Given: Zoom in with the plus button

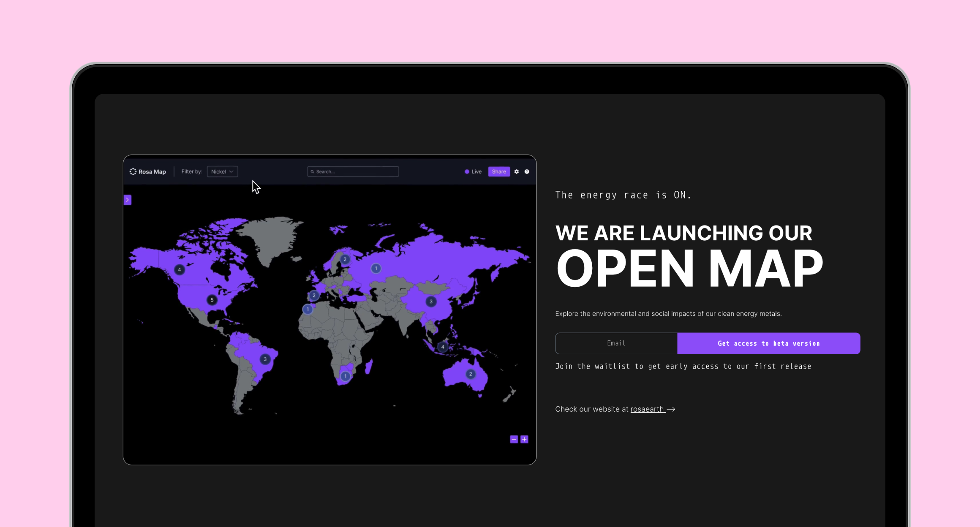Looking at the screenshot, I should point(524,439).
